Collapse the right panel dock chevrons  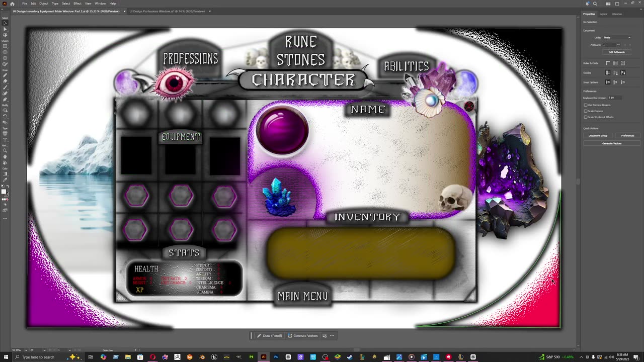[x=640, y=10]
